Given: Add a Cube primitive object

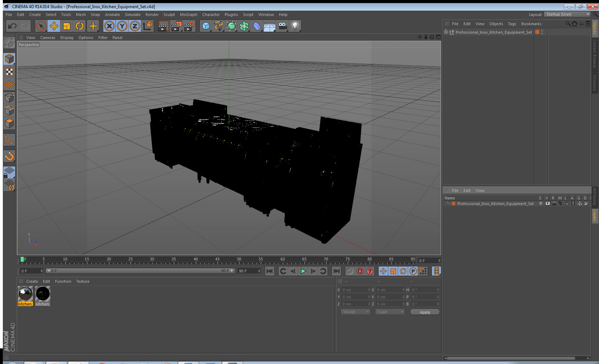Looking at the screenshot, I should [x=206, y=26].
